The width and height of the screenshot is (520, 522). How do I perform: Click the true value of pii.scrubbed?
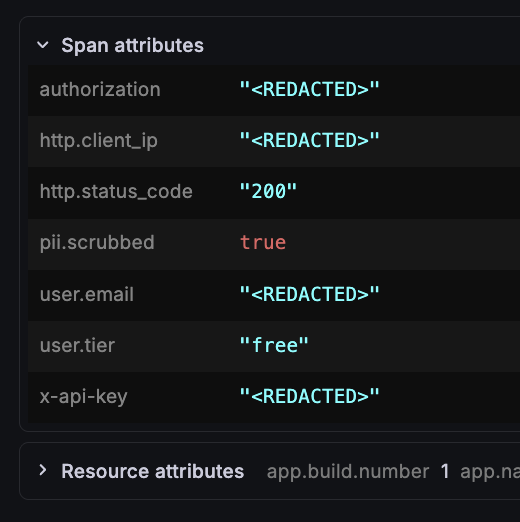point(263,242)
